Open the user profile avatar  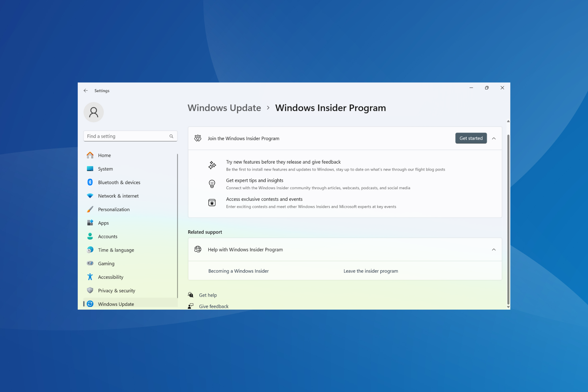coord(94,112)
